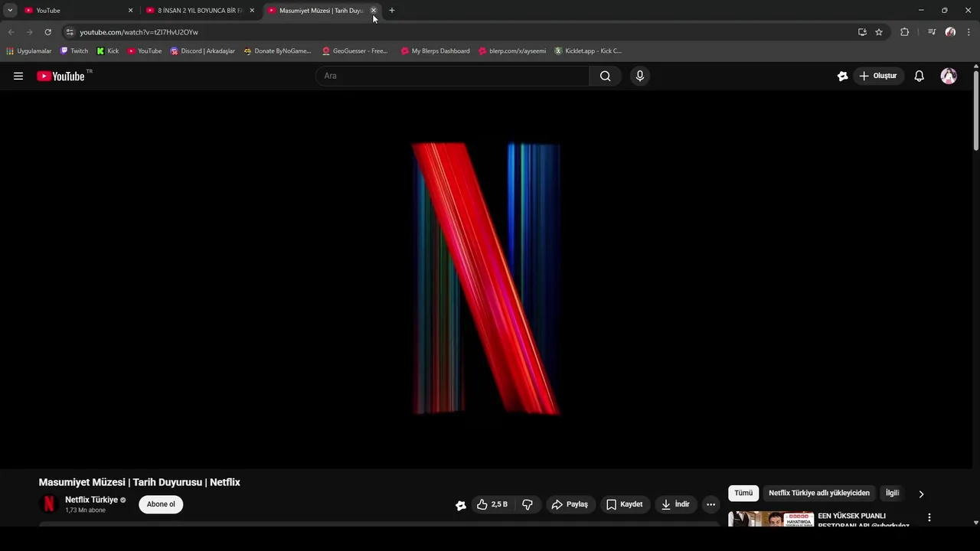Open Netflix Türkiye channel avatar
Viewport: 980px width, 551px height.
(48, 504)
